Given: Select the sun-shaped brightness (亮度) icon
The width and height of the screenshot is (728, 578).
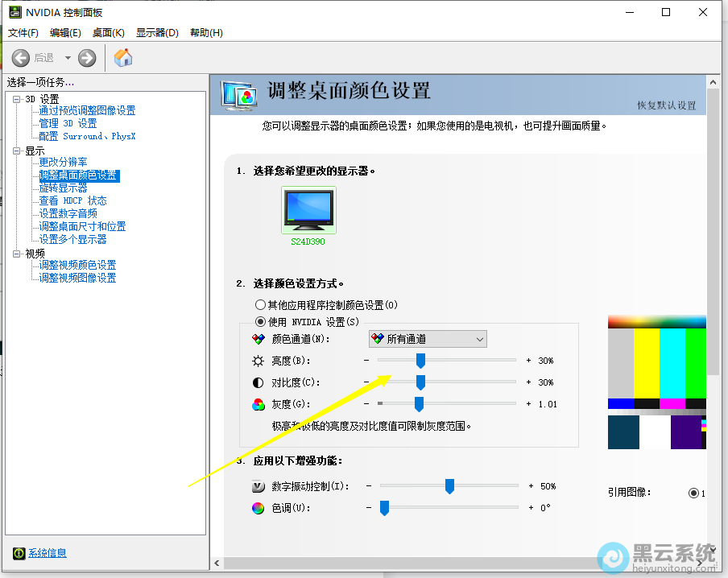Looking at the screenshot, I should coord(258,360).
